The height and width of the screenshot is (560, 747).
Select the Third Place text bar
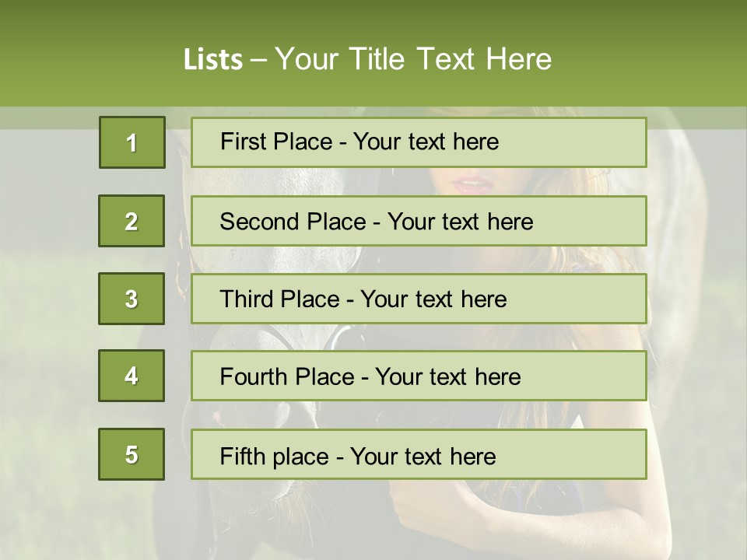(419, 299)
